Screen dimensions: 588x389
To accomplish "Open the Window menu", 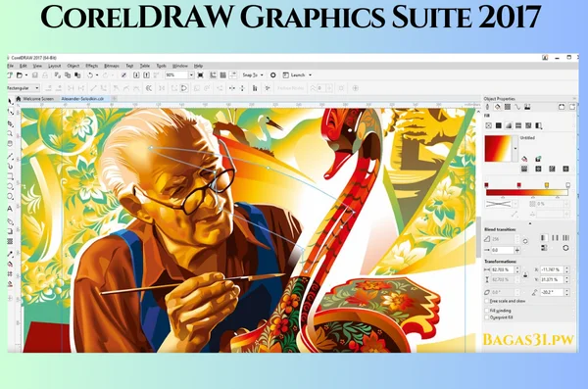I will pyautogui.click(x=180, y=66).
